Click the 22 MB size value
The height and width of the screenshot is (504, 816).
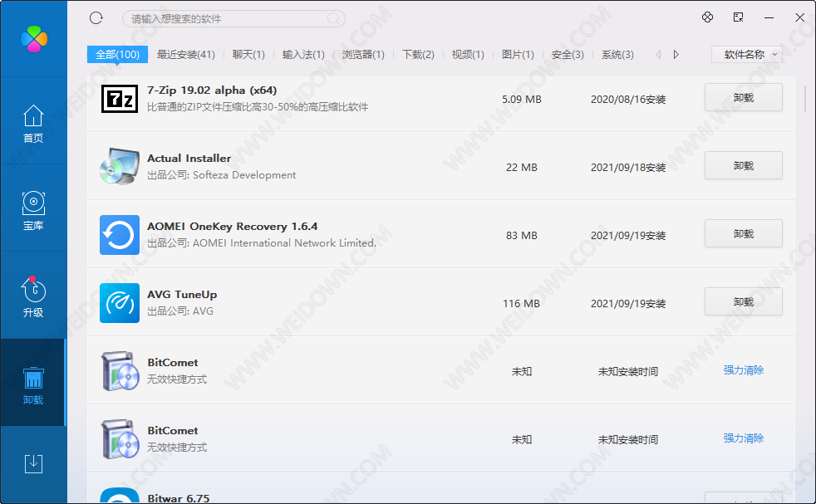[522, 167]
